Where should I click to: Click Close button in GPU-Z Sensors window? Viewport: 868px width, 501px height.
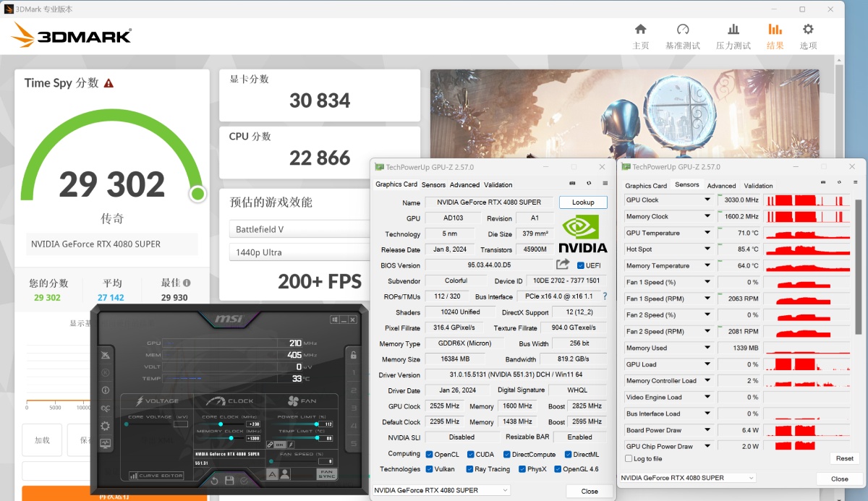(839, 479)
